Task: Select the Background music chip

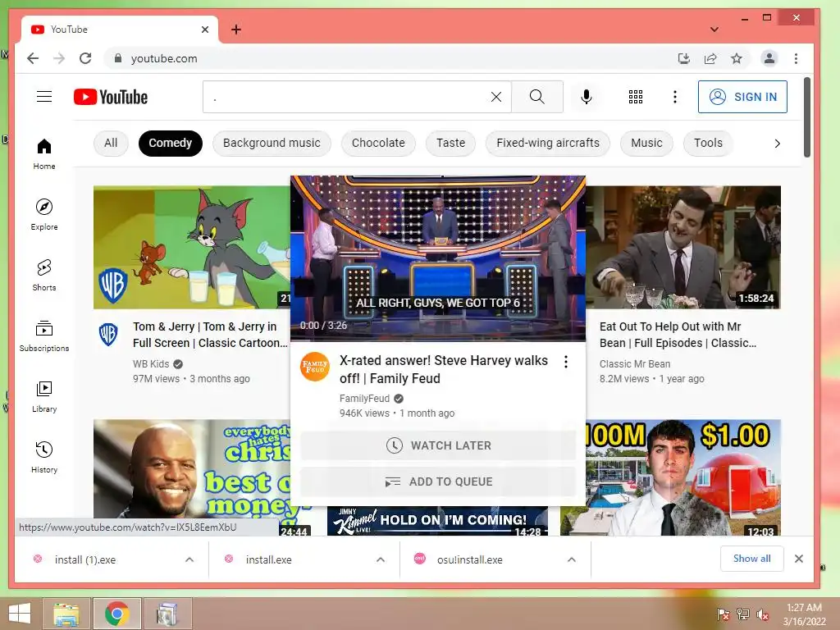Action: pyautogui.click(x=272, y=143)
